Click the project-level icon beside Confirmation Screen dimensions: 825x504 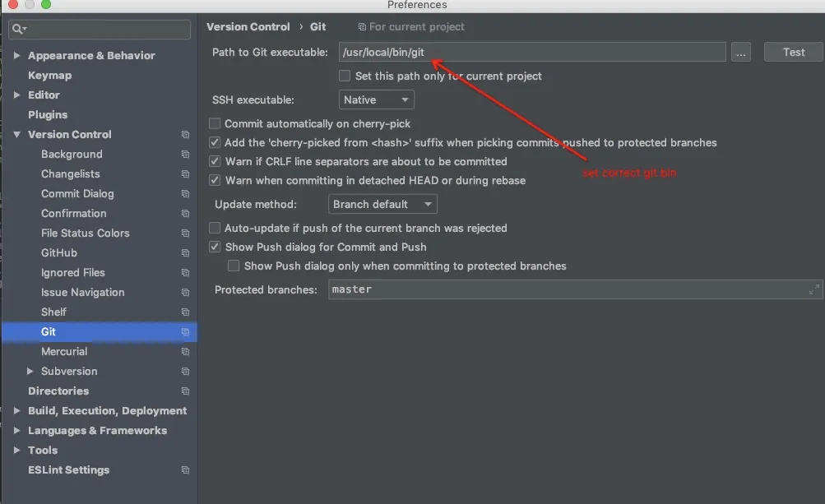pos(185,214)
